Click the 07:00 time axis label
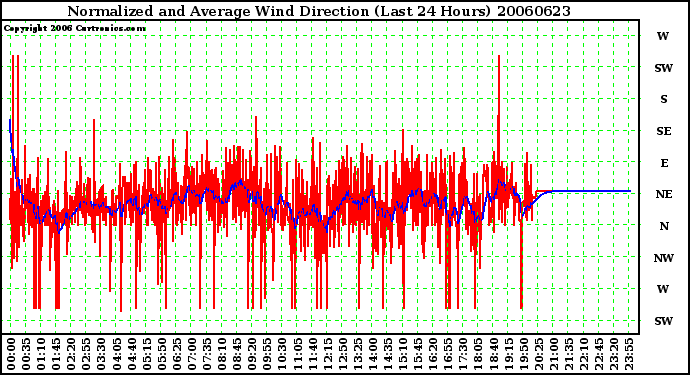The width and height of the screenshot is (690, 375). 192,354
